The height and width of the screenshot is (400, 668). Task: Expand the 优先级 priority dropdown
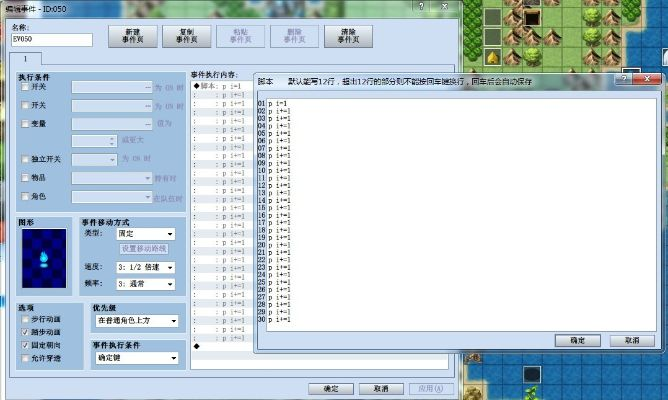point(135,321)
